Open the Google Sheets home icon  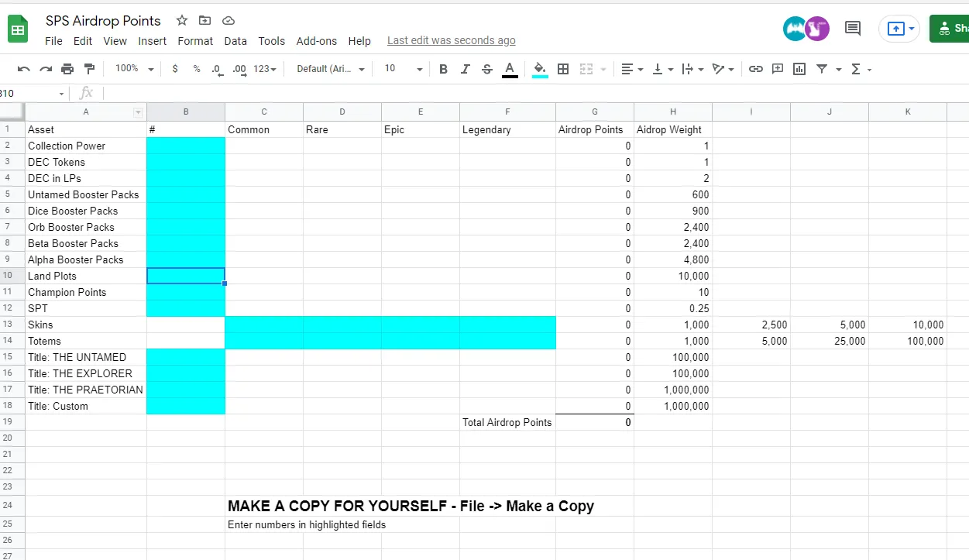point(18,30)
